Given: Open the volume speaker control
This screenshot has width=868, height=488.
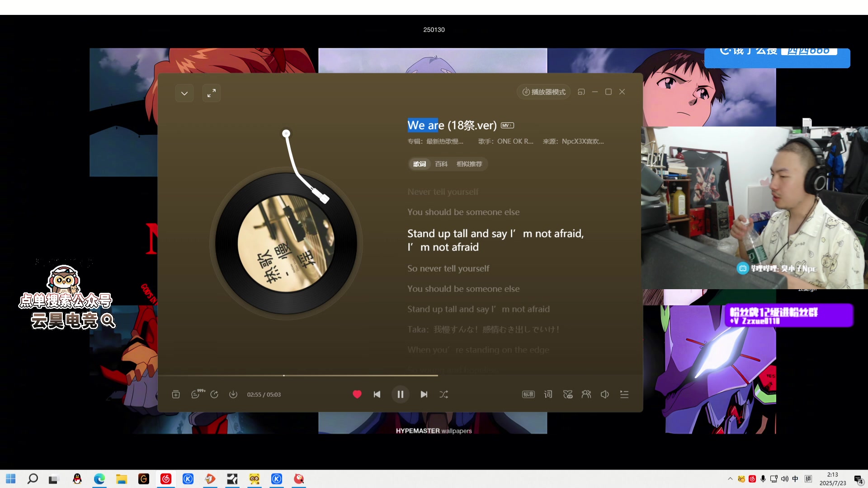Looking at the screenshot, I should (605, 394).
